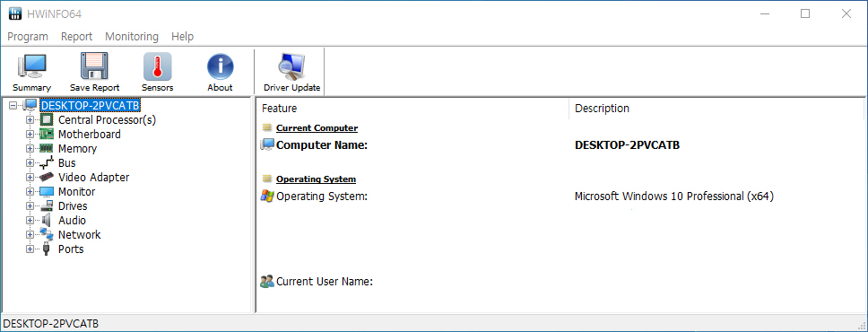The width and height of the screenshot is (868, 332).
Task: Select the Audio speaker tree icon
Action: [46, 221]
